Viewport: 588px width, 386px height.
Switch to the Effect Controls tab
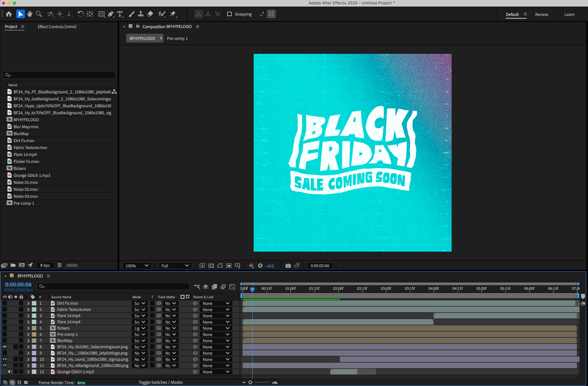[57, 27]
